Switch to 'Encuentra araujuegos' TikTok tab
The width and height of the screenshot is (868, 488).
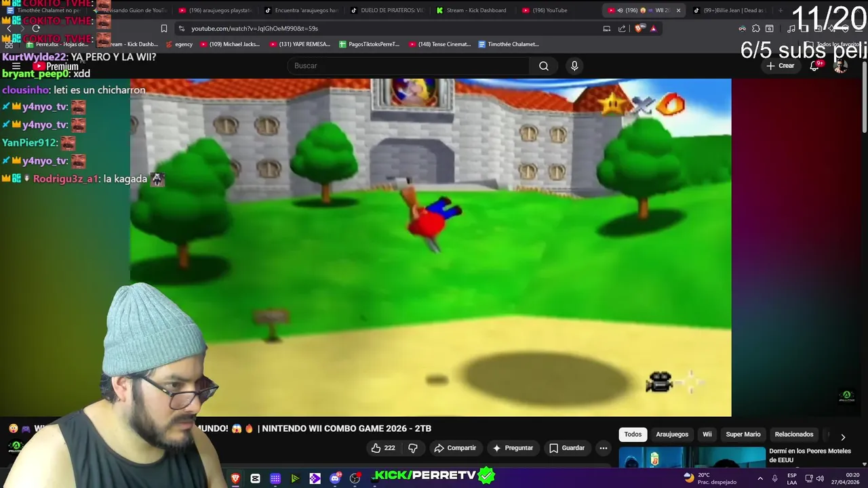point(301,10)
